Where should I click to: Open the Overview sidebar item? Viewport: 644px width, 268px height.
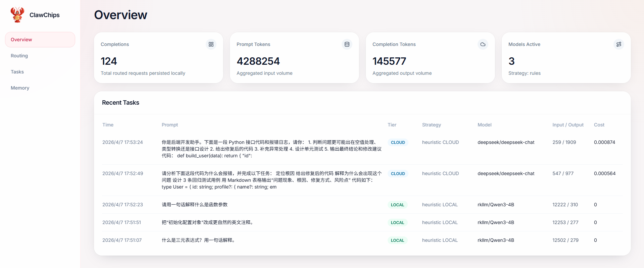[x=40, y=40]
